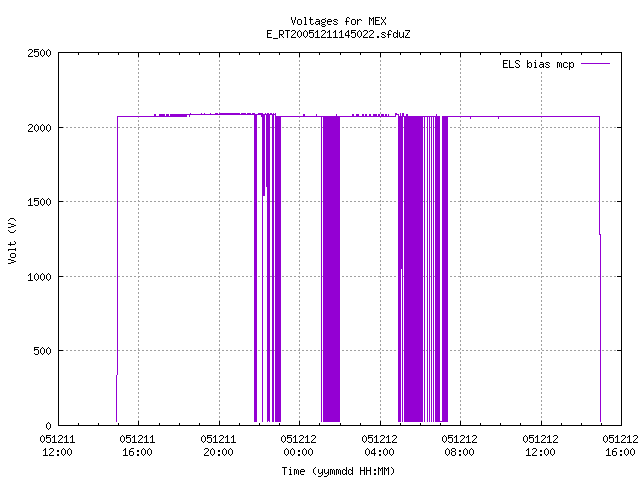Click the '051211 12:00' x-axis tick label
Viewport: 640px width, 480px height.
(x=57, y=445)
